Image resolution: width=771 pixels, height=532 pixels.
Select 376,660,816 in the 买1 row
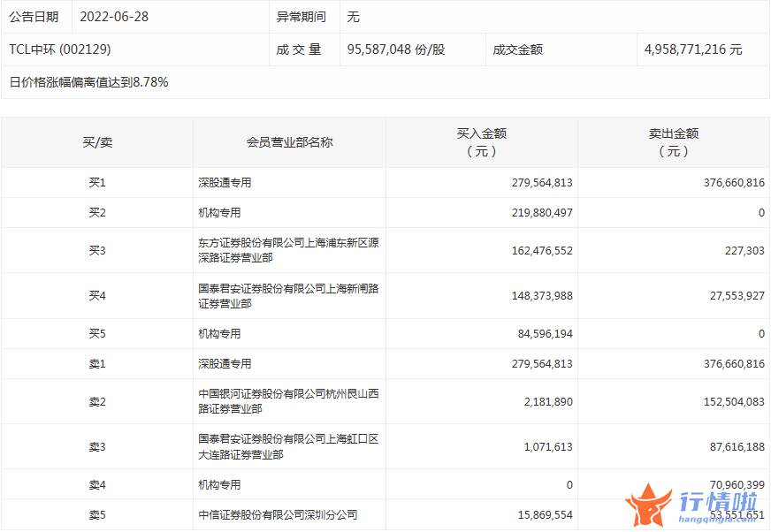coord(734,182)
